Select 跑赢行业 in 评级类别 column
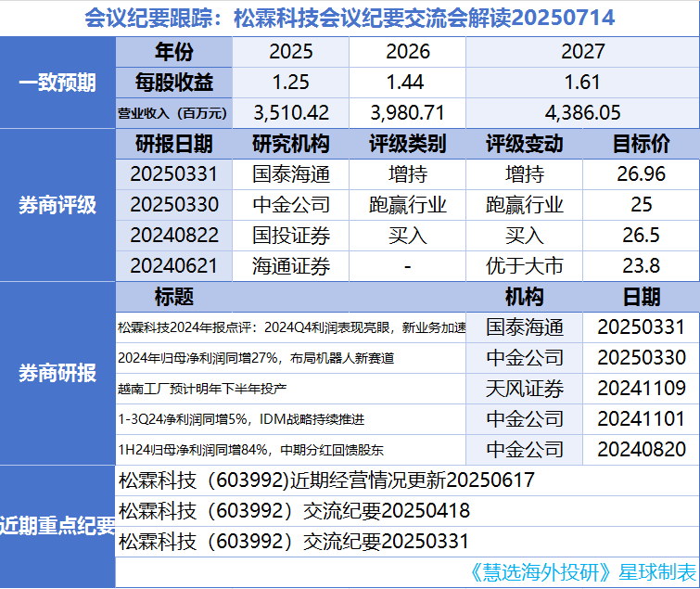The width and height of the screenshot is (700, 589). pyautogui.click(x=408, y=205)
